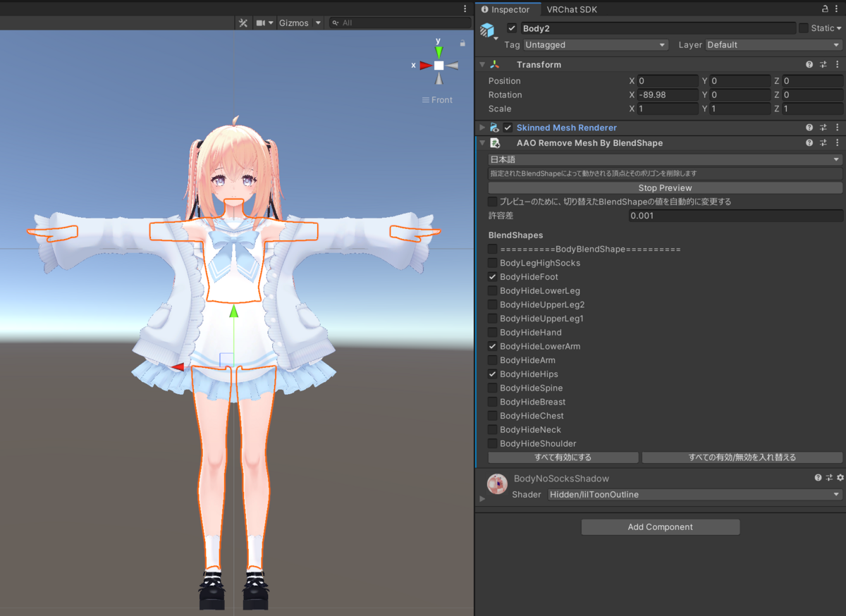This screenshot has width=846, height=616.
Task: Click the Add Component button
Action: (661, 527)
